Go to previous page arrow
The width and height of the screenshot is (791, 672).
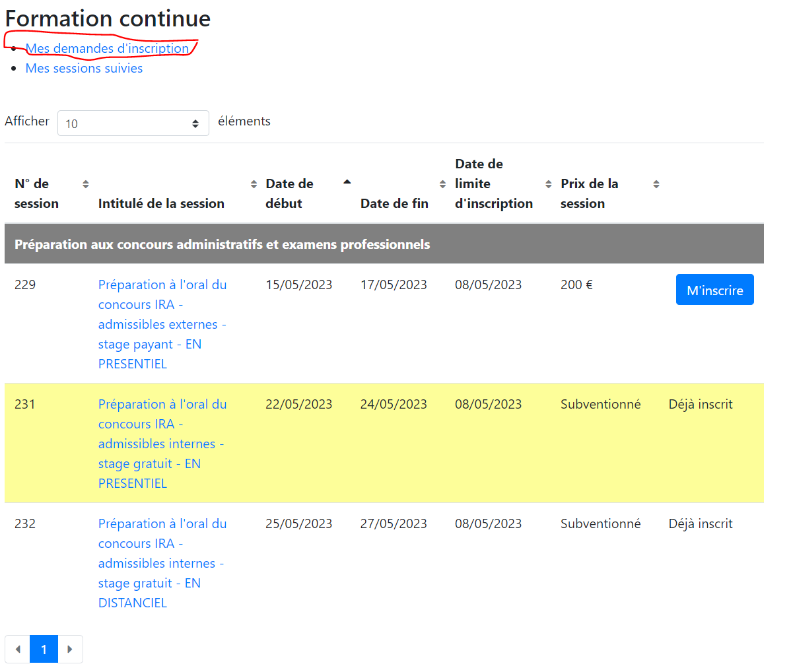click(18, 649)
